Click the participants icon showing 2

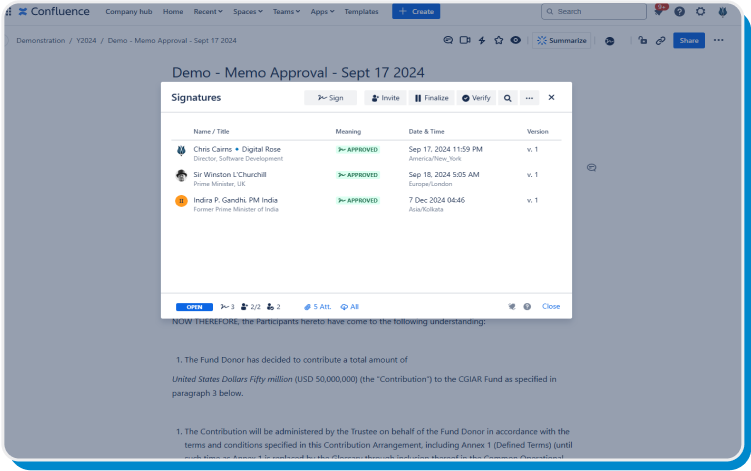click(273, 307)
